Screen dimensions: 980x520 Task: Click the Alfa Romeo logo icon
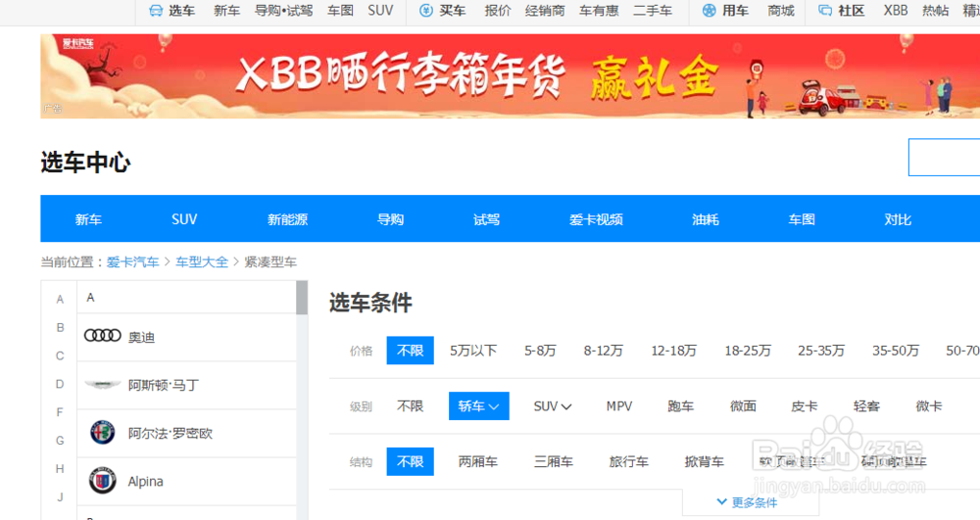coord(102,433)
